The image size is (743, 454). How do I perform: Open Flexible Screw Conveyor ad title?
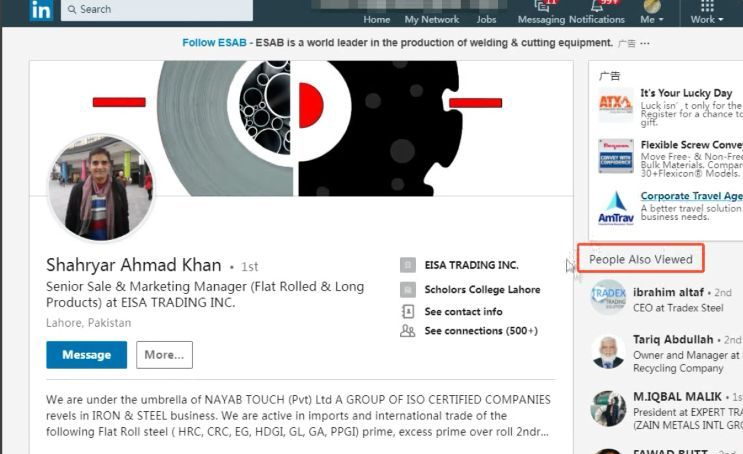click(x=691, y=145)
